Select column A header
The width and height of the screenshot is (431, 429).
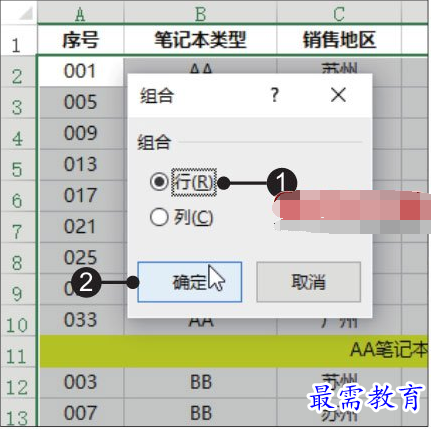(x=80, y=14)
